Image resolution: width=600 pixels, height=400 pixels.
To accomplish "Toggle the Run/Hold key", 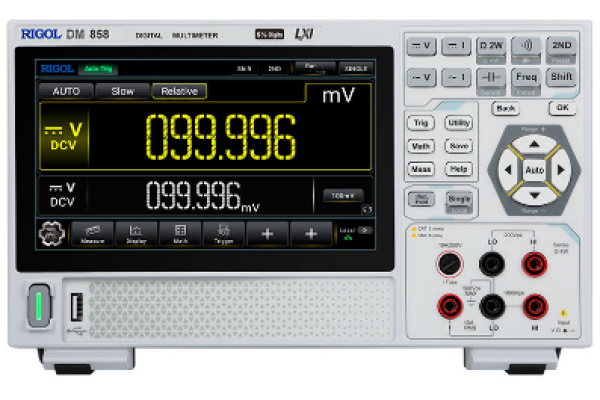I will click(423, 200).
